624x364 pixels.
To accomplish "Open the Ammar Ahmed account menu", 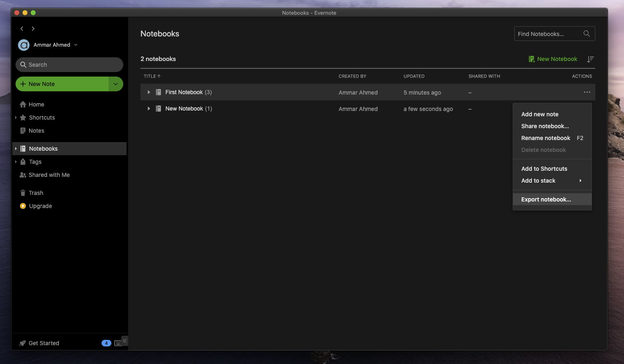I will [52, 45].
